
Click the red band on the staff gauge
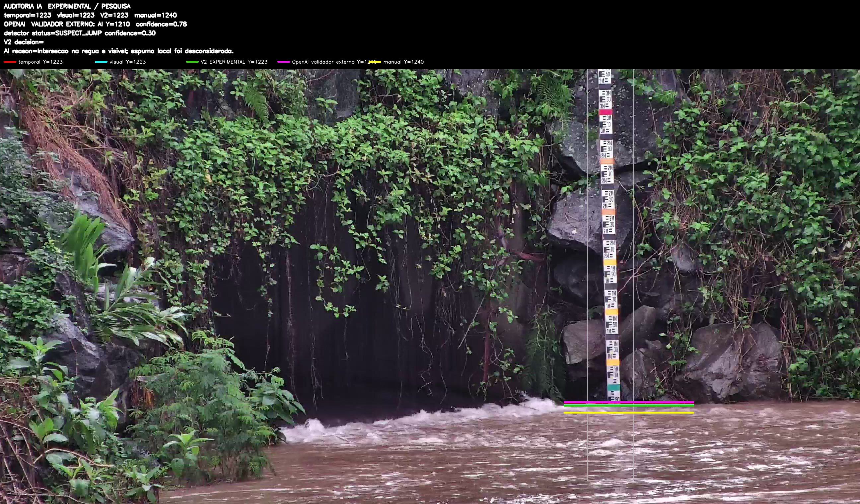click(606, 112)
